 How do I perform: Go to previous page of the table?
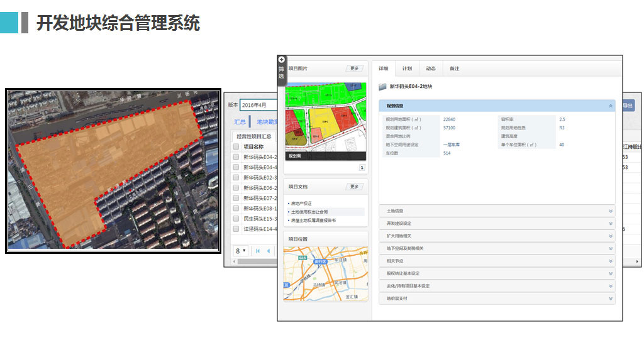pyautogui.click(x=269, y=251)
